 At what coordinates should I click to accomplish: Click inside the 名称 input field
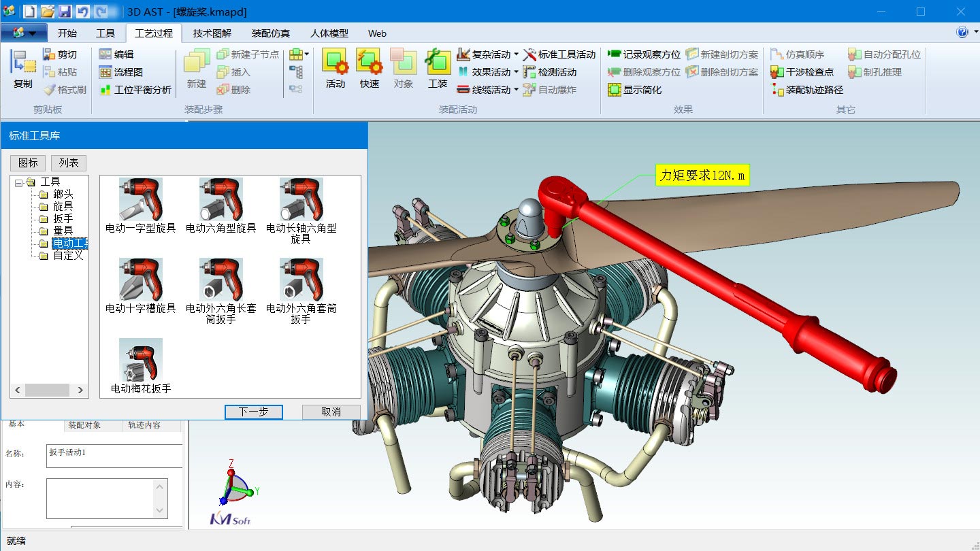click(113, 456)
